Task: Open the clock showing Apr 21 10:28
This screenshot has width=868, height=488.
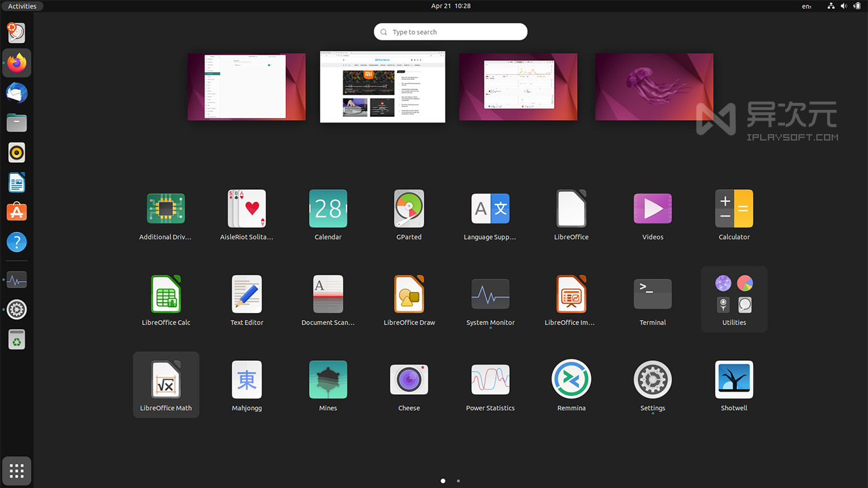Action: click(451, 6)
